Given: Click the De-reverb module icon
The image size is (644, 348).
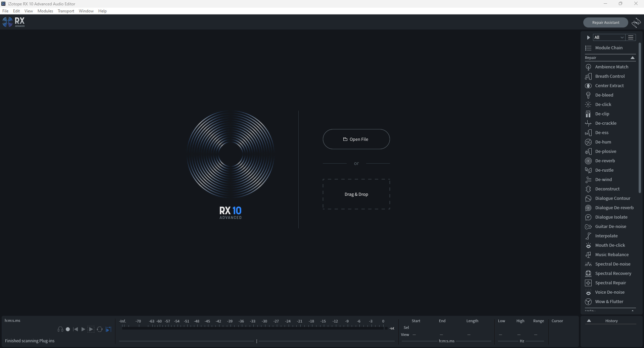Looking at the screenshot, I should [588, 161].
